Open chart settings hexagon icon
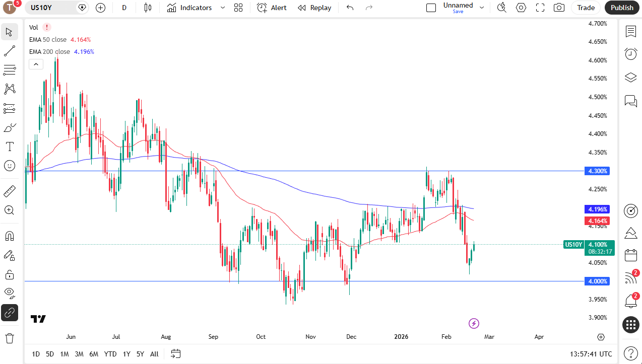 (x=521, y=8)
